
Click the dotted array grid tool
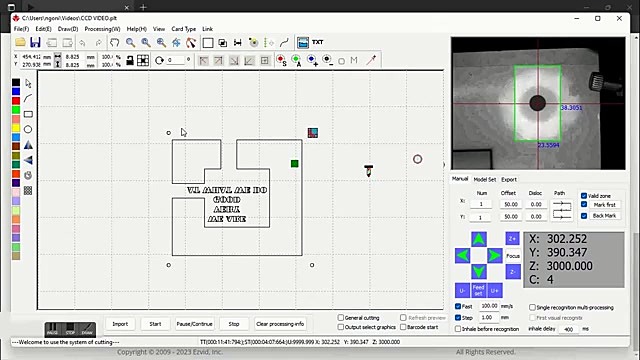click(28, 190)
